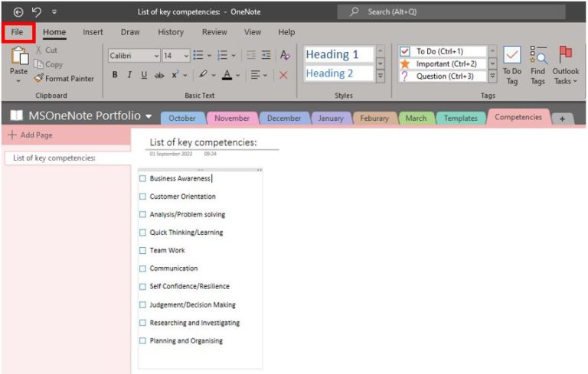Switch to the Insert ribbon tab
This screenshot has width=588, height=374.
click(x=93, y=32)
